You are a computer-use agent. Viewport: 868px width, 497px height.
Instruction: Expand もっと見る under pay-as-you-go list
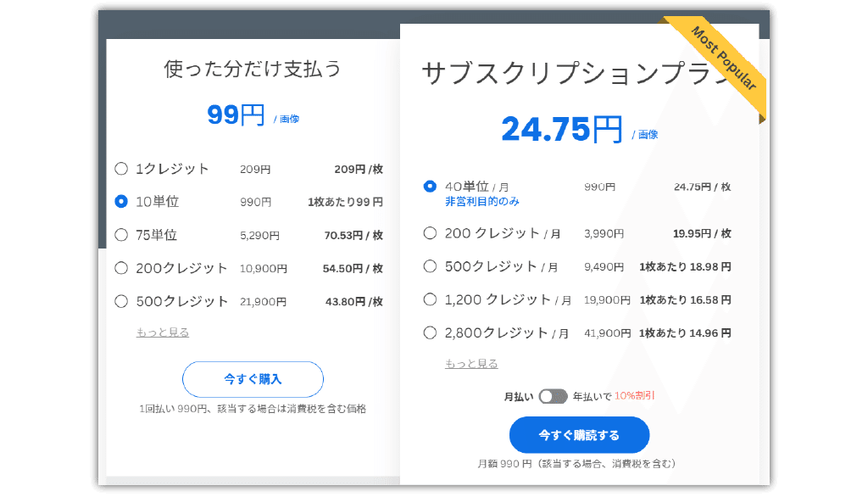click(163, 332)
